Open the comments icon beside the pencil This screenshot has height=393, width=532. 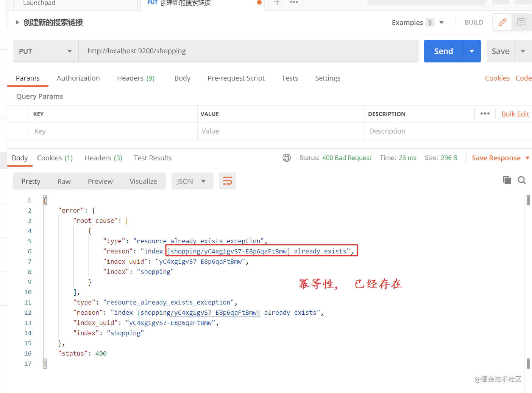521,22
